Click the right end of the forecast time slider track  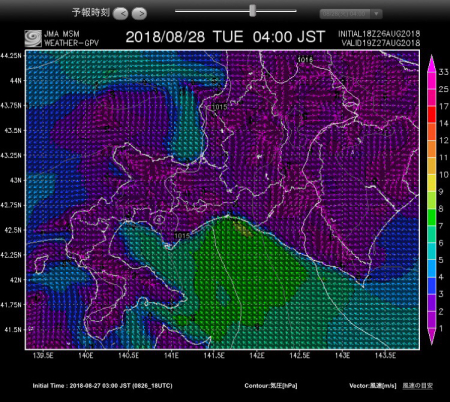click(x=295, y=11)
